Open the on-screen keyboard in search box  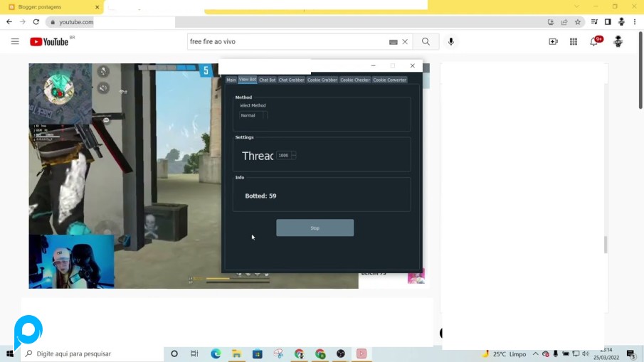click(x=393, y=42)
